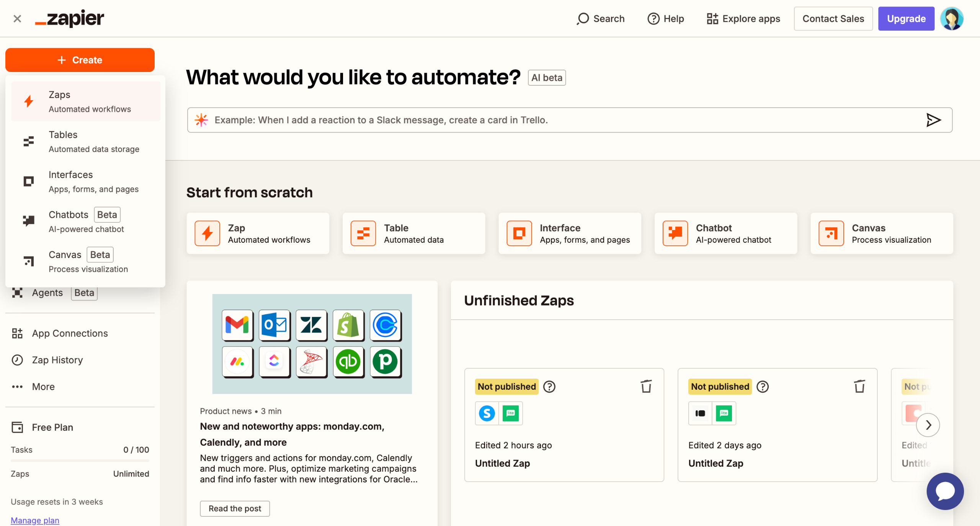
Task: Advance the Unfinished Zaps carousel chevron
Action: click(928, 425)
